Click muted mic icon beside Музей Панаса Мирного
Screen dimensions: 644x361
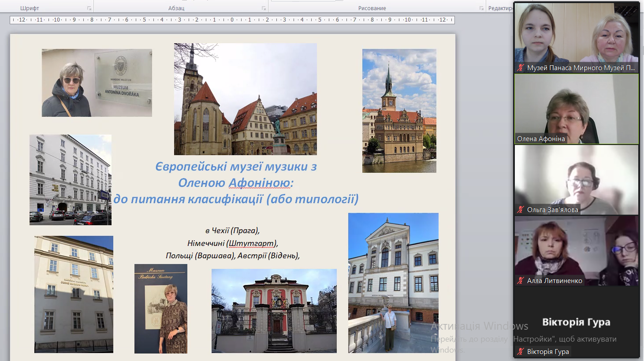point(521,68)
